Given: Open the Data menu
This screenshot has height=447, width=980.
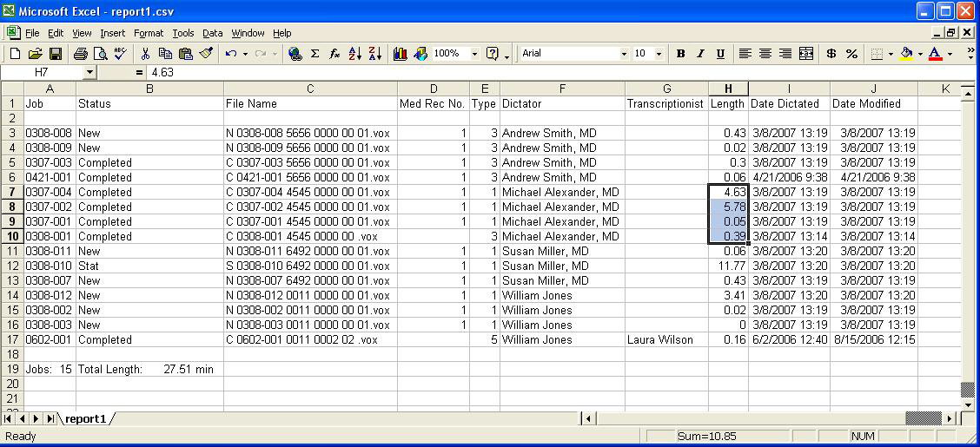Looking at the screenshot, I should [213, 33].
